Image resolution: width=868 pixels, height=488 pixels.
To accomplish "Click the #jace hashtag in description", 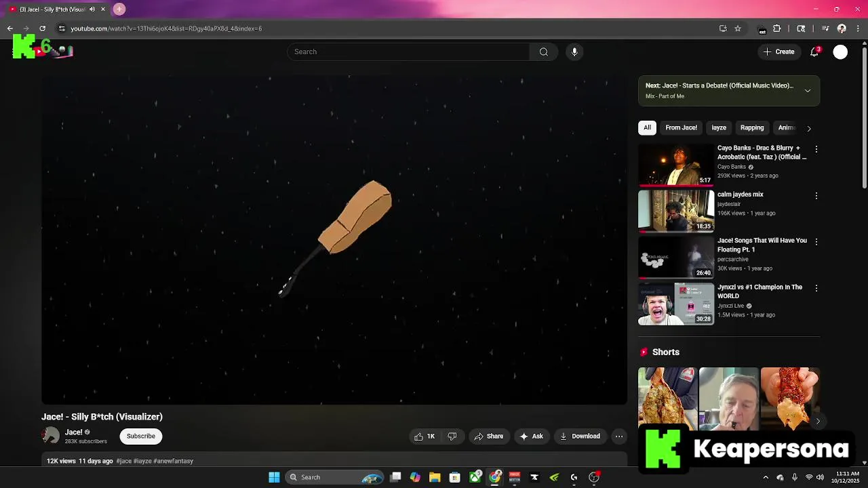I will (x=124, y=461).
